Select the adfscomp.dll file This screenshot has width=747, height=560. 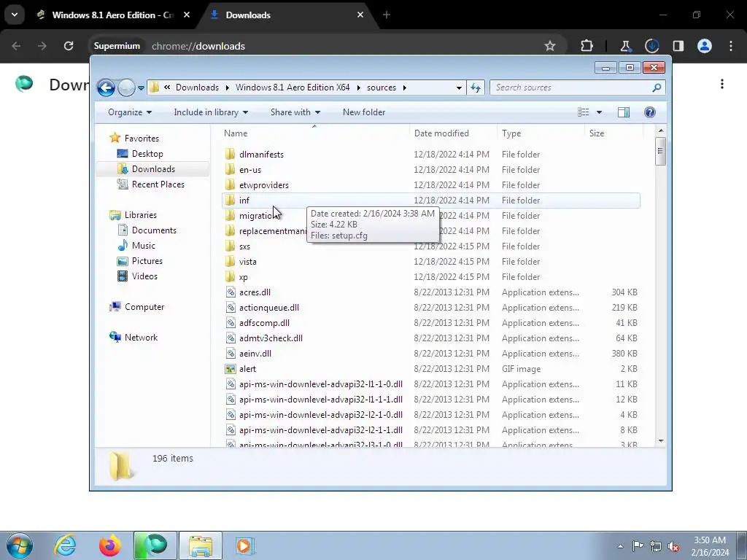[x=264, y=323]
